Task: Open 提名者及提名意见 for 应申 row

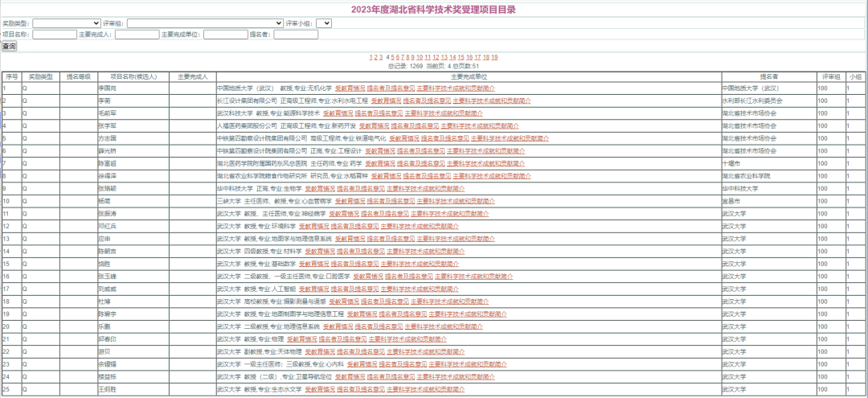Action: pos(391,239)
